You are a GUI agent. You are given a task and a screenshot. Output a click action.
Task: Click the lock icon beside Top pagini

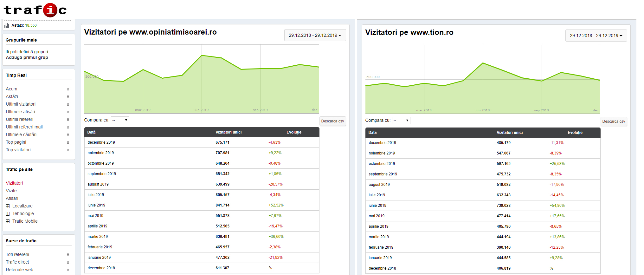point(68,142)
